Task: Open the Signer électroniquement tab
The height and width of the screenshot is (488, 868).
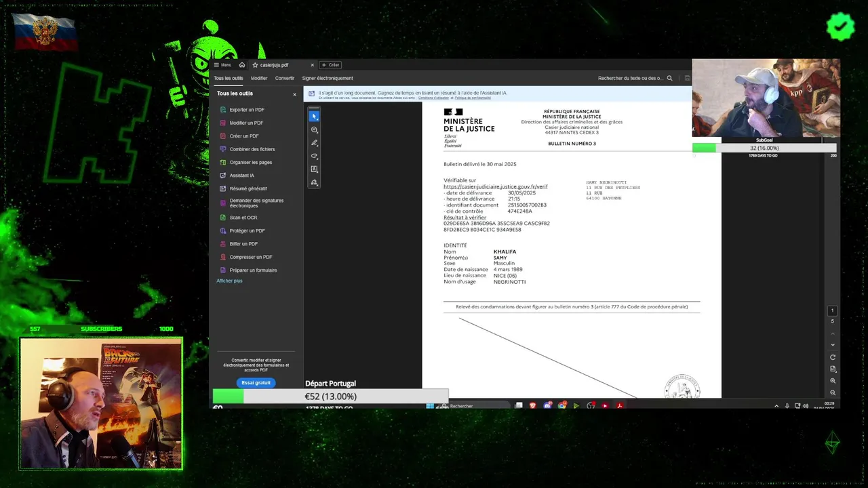Action: point(328,78)
